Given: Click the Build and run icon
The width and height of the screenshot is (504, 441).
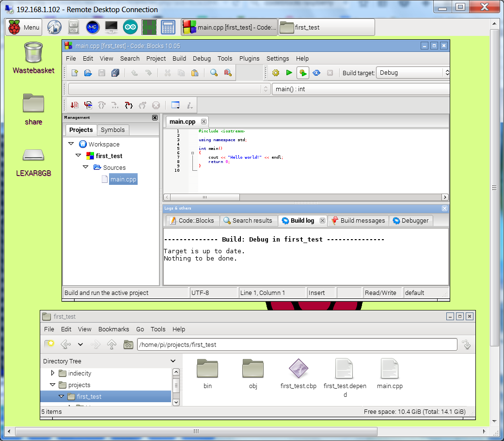Looking at the screenshot, I should (x=303, y=73).
